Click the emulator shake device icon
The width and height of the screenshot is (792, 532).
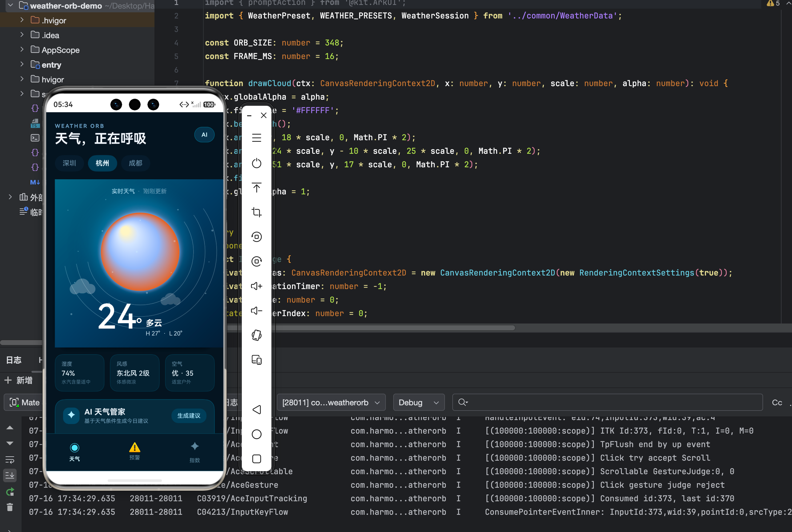pos(257,335)
